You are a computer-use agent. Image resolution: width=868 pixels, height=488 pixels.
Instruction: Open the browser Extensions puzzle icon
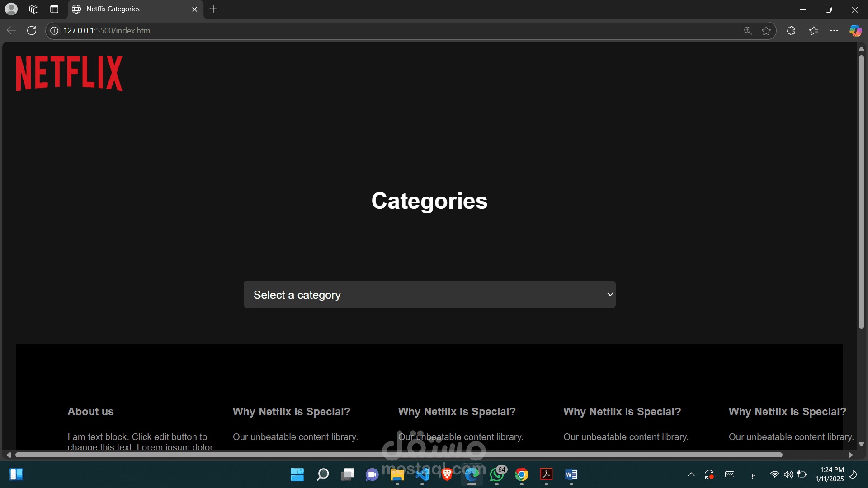tap(791, 31)
